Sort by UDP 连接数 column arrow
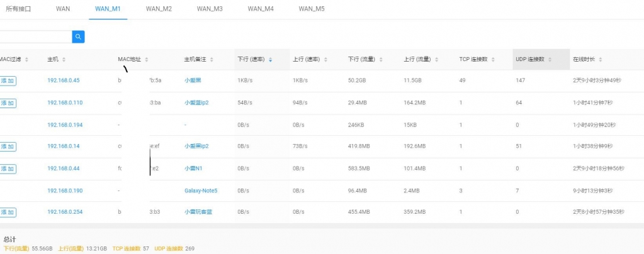This screenshot has width=644, height=254. pos(550,60)
